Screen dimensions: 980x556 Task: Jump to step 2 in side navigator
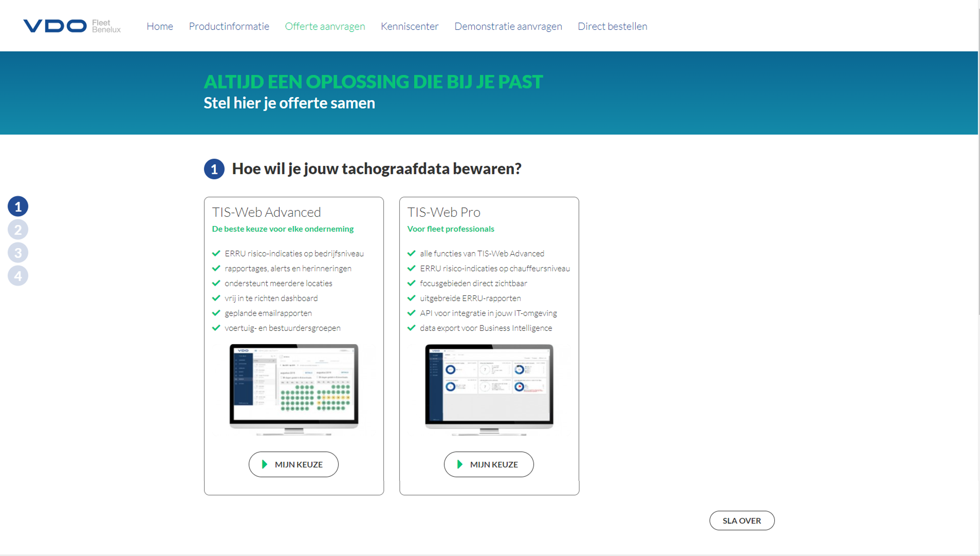(18, 230)
